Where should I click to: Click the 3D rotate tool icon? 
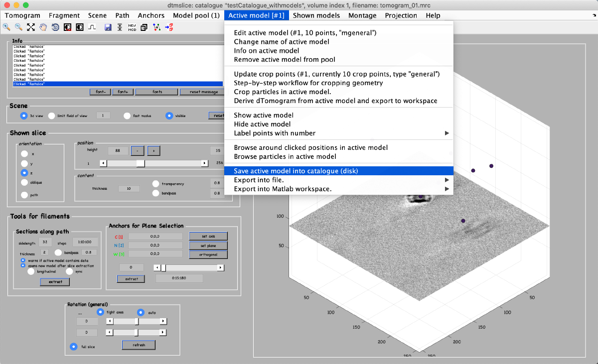tap(55, 27)
